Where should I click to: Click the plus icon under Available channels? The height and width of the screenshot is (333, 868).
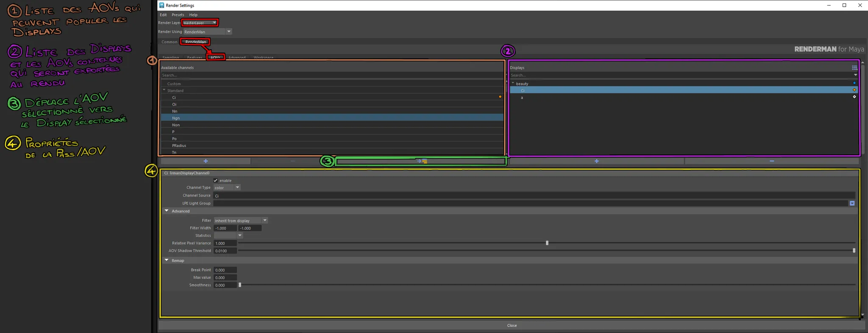[x=206, y=161]
